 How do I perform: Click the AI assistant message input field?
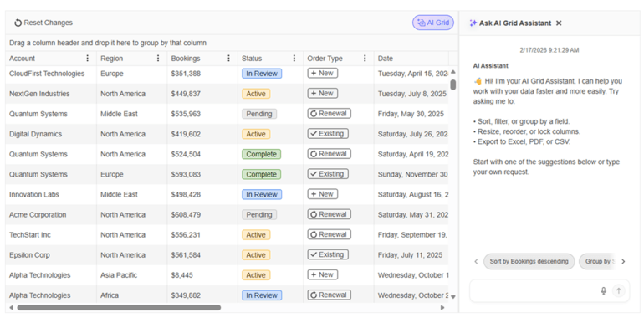[x=534, y=291]
